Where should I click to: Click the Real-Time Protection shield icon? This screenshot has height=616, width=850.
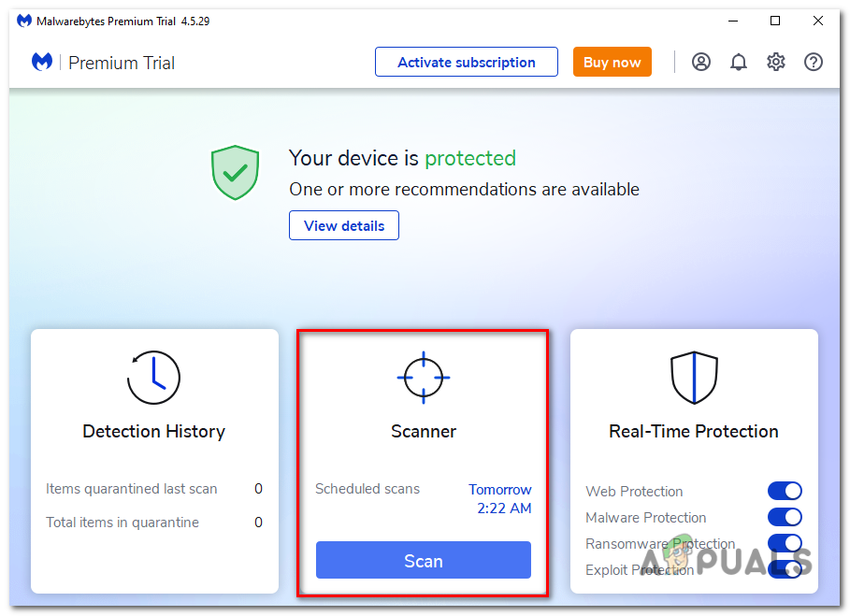(x=693, y=378)
